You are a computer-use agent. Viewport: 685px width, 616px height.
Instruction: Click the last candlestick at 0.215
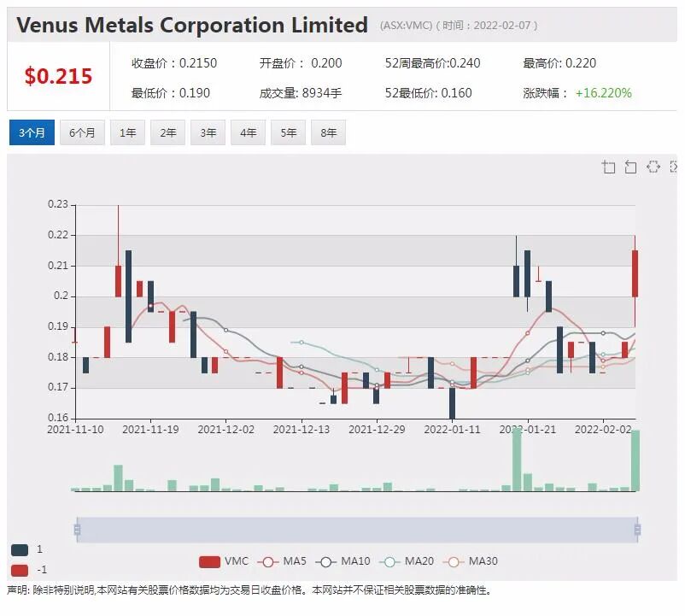[635, 273]
